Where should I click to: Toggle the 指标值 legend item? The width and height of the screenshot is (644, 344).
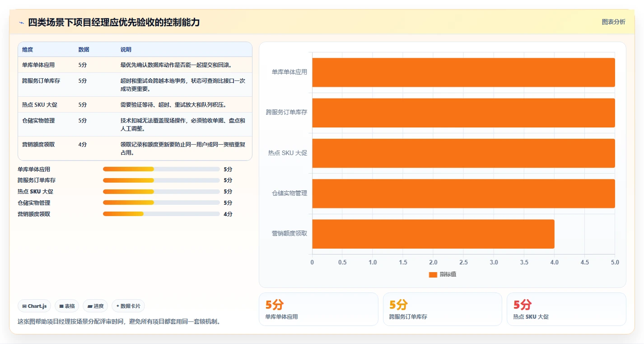443,274
